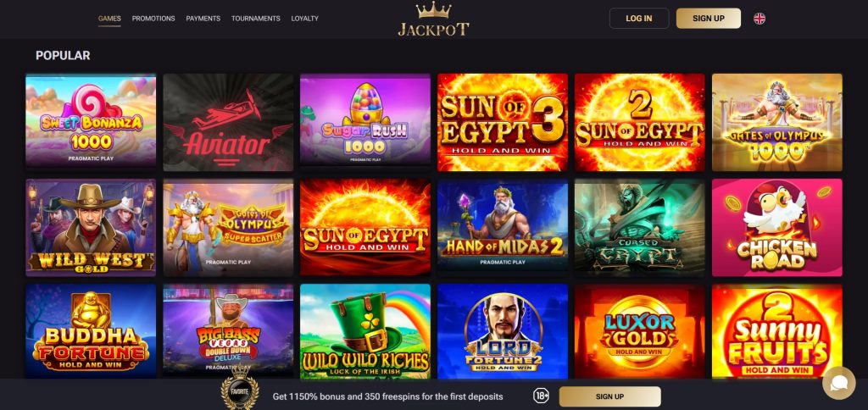Screen dimensions: 868x410
Task: Open the Games menu item
Action: coord(109,19)
